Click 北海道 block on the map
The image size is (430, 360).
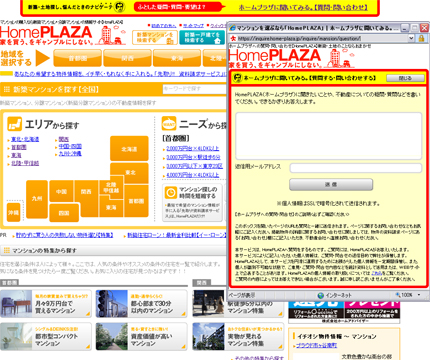pos(129,149)
